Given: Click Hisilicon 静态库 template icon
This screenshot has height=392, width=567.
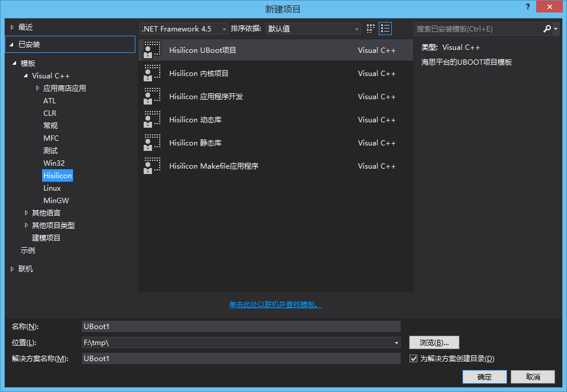Looking at the screenshot, I should [152, 143].
